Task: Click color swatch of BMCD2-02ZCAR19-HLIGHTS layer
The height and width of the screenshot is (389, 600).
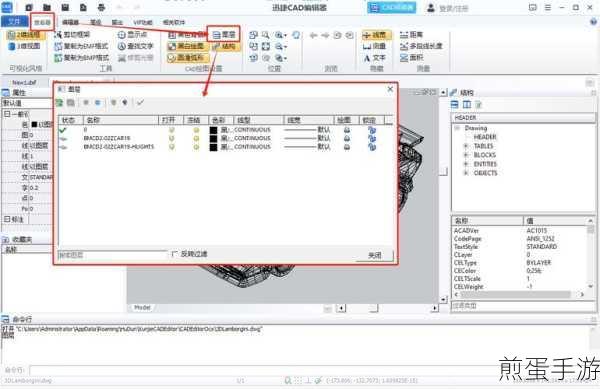Action: point(214,147)
